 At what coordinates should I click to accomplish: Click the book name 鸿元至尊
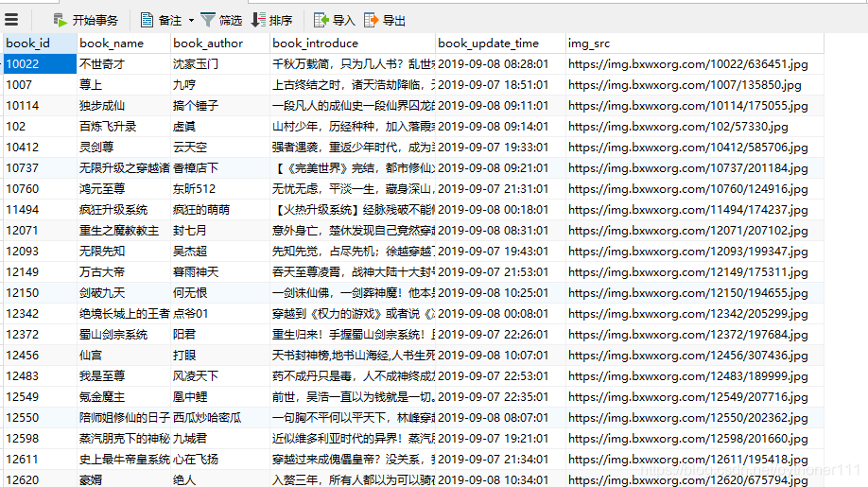coord(102,189)
